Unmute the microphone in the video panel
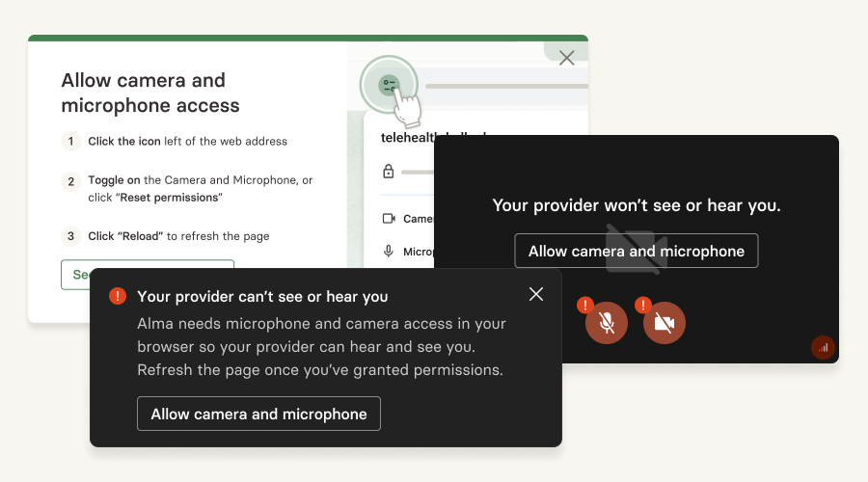 tap(607, 323)
